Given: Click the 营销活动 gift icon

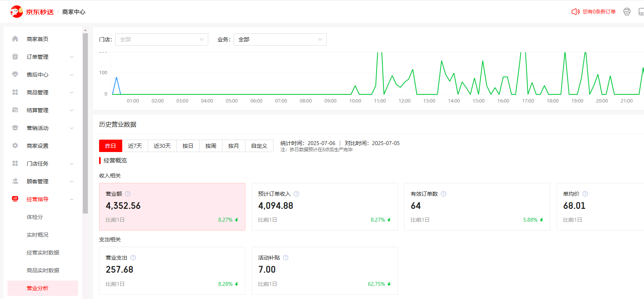Looking at the screenshot, I should tap(15, 128).
